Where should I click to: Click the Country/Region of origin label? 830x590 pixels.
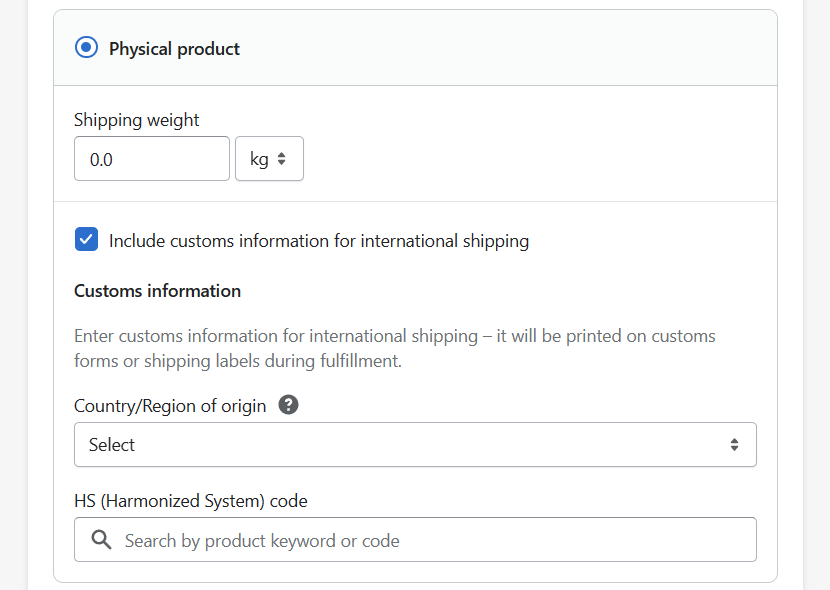pos(170,406)
